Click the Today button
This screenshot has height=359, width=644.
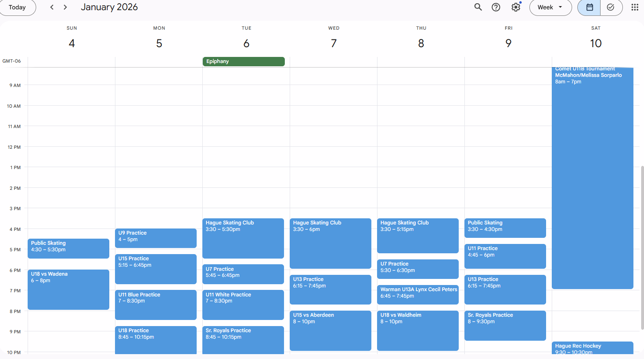(x=17, y=7)
